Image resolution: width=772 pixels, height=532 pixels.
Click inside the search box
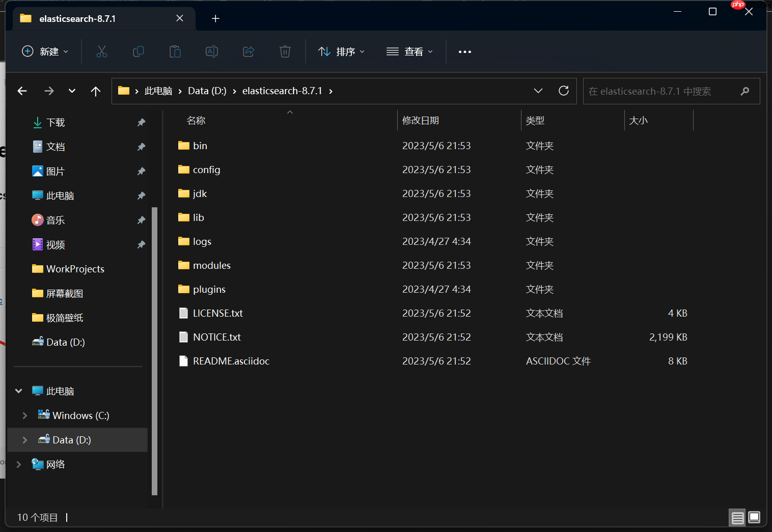coord(662,91)
